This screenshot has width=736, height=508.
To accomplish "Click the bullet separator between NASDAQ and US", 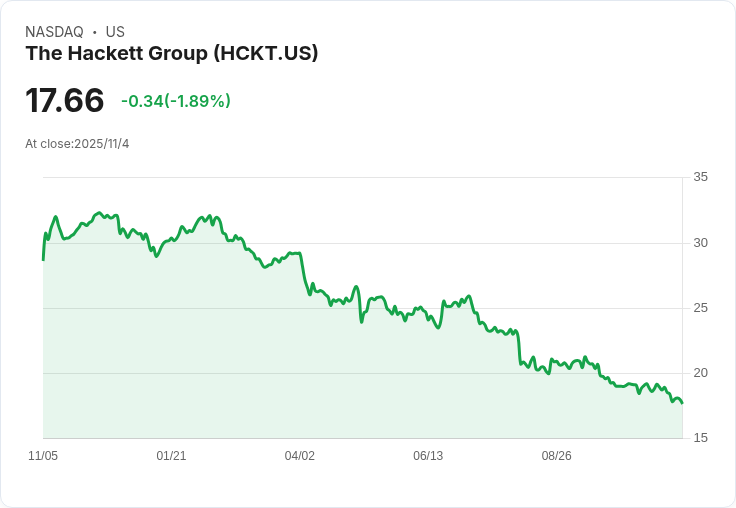I will click(x=94, y=32).
